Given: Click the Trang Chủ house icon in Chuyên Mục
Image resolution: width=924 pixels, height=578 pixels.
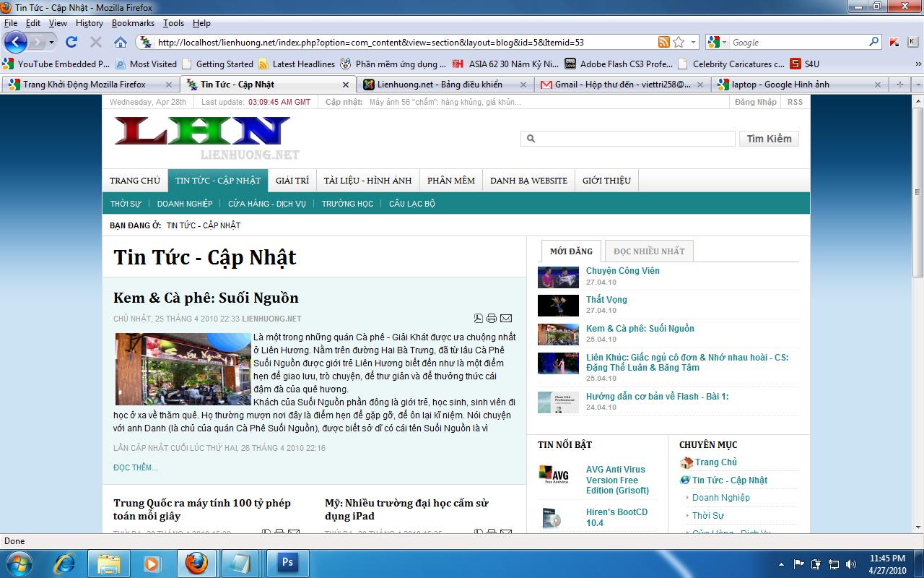Looking at the screenshot, I should pos(686,462).
